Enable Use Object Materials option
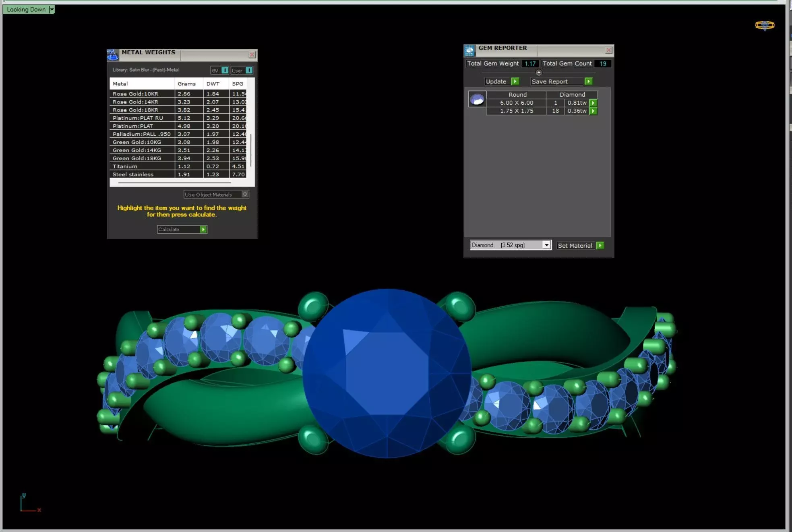The height and width of the screenshot is (532, 792). (245, 194)
